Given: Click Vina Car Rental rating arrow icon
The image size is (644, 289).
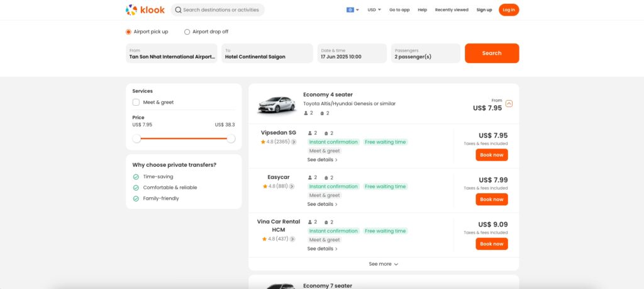Looking at the screenshot, I should [x=293, y=239].
